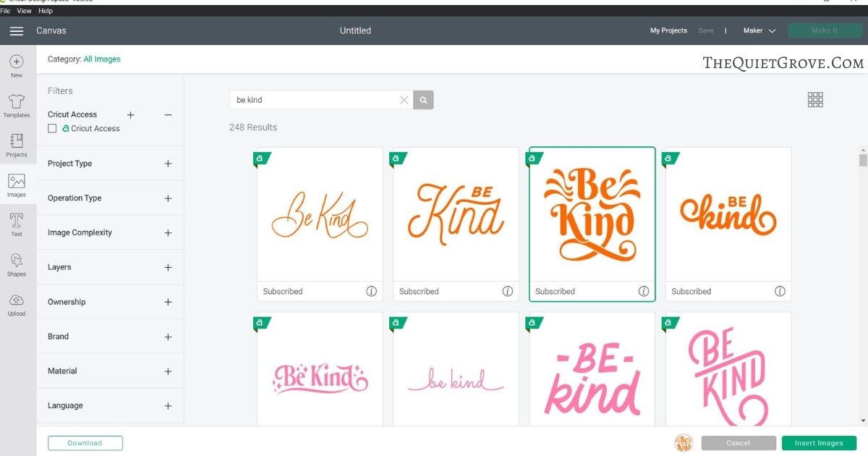Open the File menu

(x=5, y=11)
